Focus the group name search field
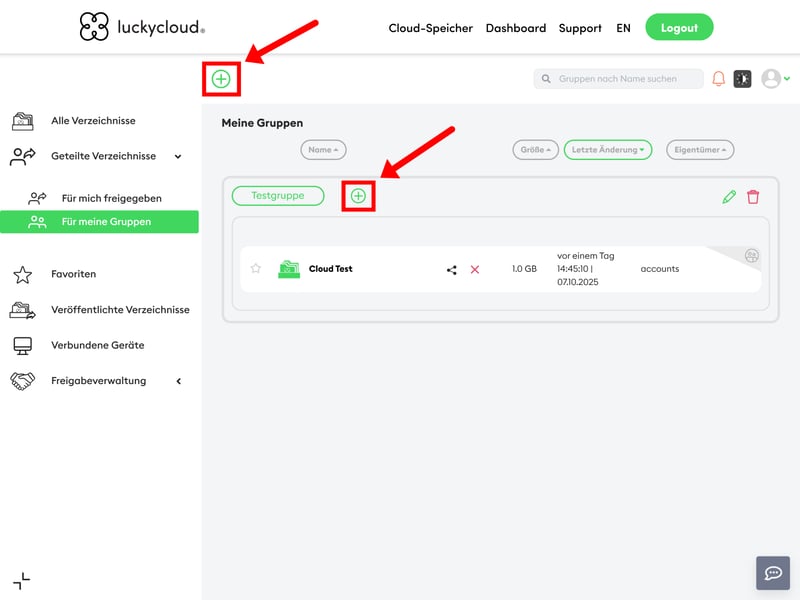The height and width of the screenshot is (600, 800). [618, 79]
